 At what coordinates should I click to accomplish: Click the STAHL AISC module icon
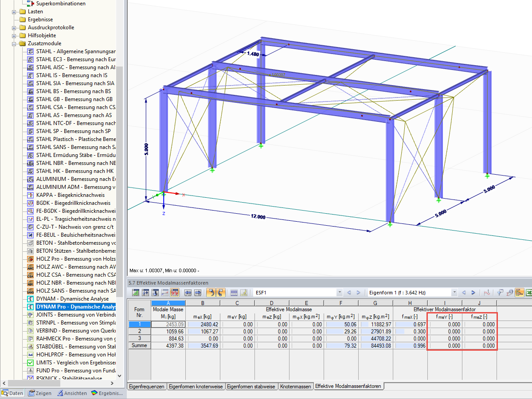pyautogui.click(x=30, y=67)
